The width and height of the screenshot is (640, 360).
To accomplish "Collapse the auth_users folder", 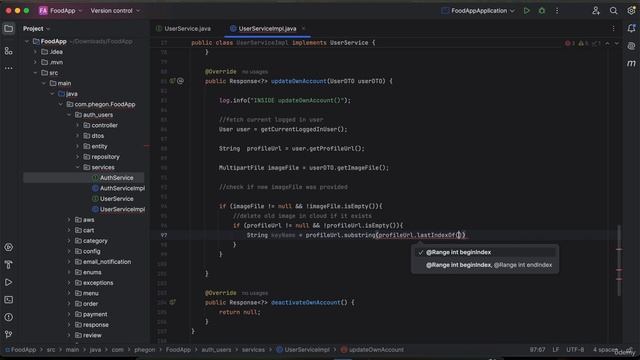I will pyautogui.click(x=69, y=115).
